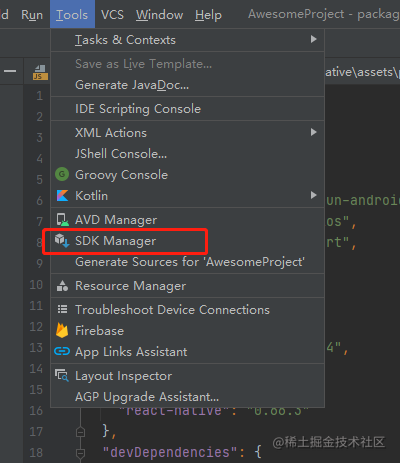Click the "devDependencies" key in editor

pyautogui.click(x=170, y=452)
